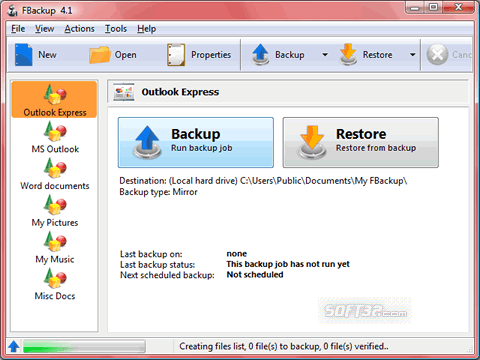Click the 'Misc Docs' job label

click(55, 296)
